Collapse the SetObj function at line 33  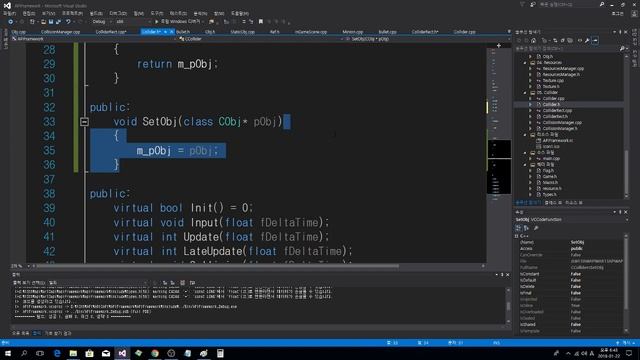[84, 122]
